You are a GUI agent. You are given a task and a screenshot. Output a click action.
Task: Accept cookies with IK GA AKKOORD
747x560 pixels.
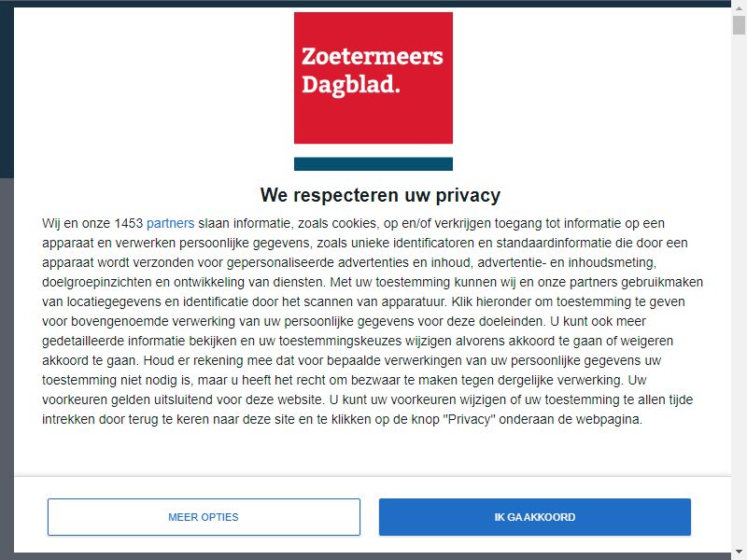(534, 517)
